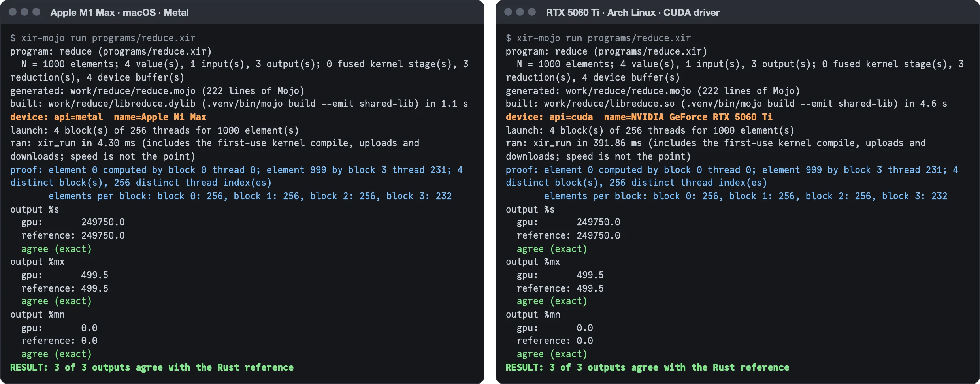Click 'output %s' heading in the Metal window
The height and width of the screenshot is (384, 980).
click(35, 209)
